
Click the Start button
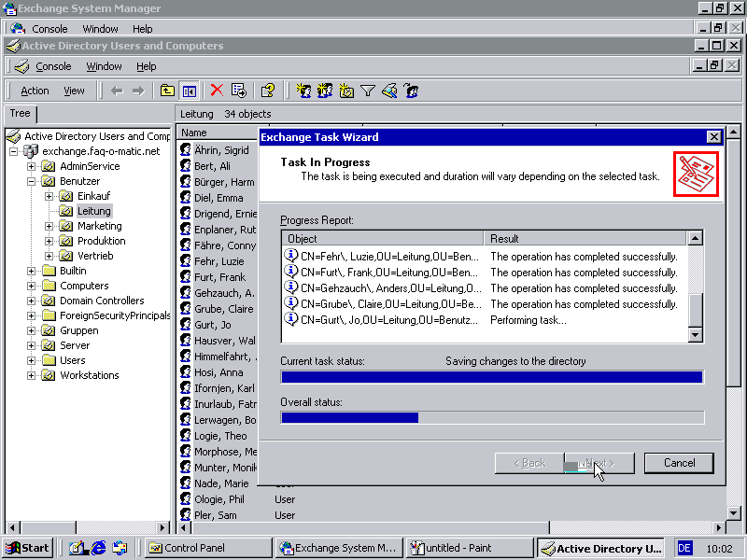27,548
